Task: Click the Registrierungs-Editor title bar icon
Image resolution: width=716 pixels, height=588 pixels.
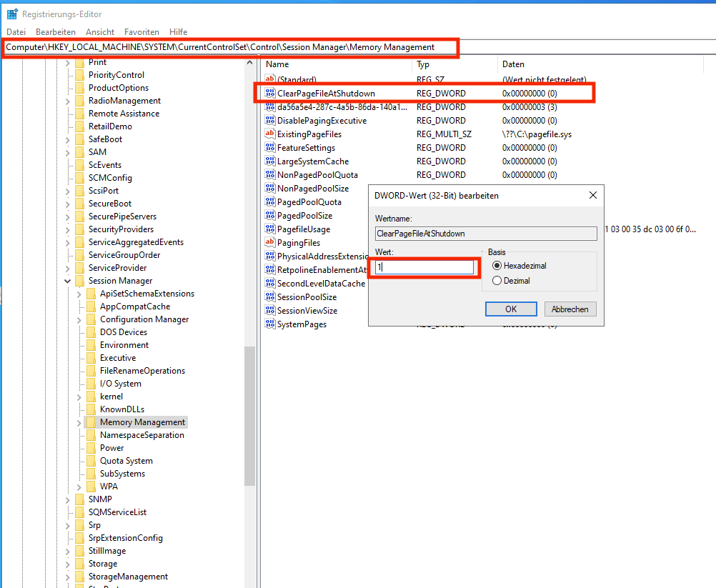Action: (x=11, y=13)
